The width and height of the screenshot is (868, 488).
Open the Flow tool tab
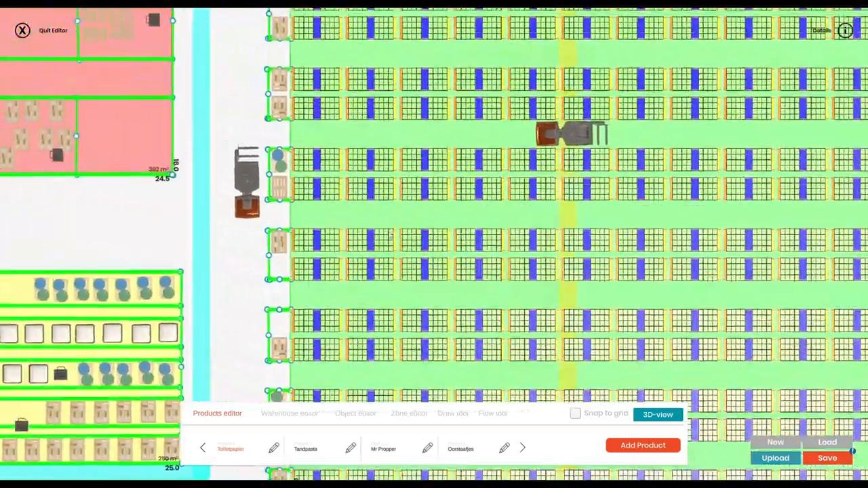click(492, 413)
